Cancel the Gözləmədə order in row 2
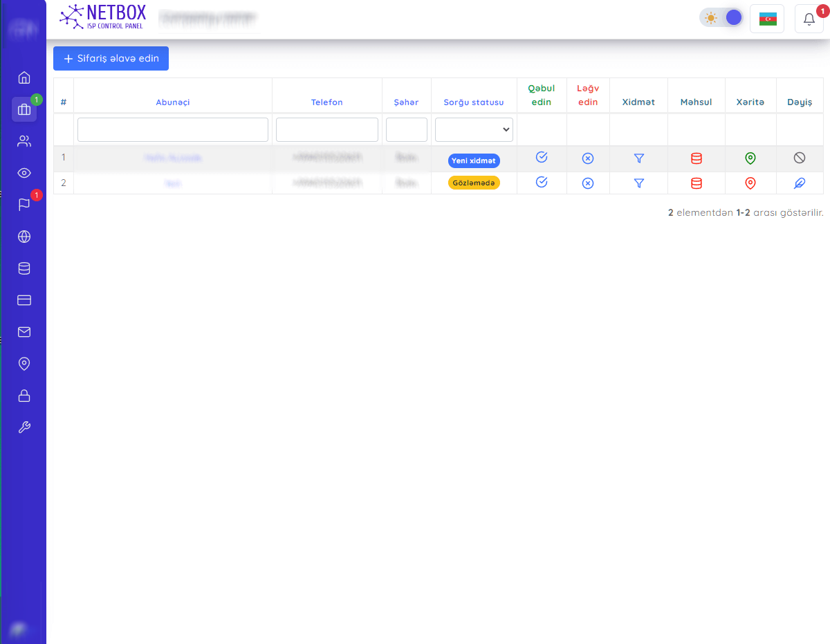The image size is (830, 644). pyautogui.click(x=587, y=183)
